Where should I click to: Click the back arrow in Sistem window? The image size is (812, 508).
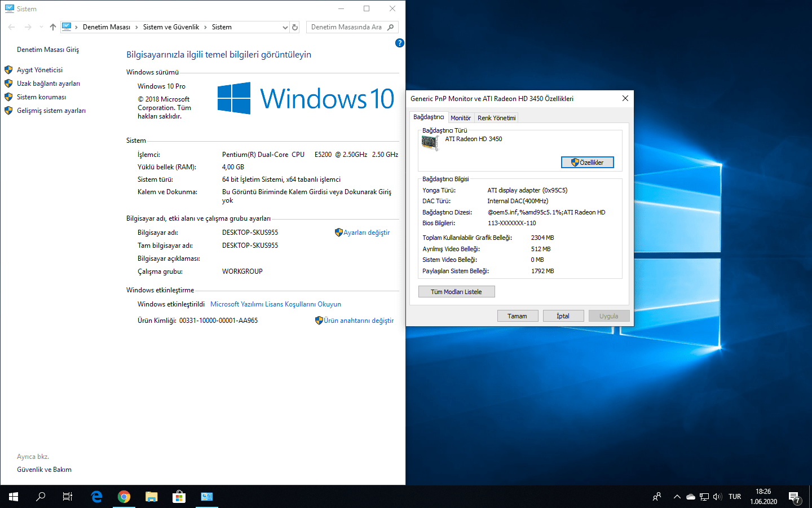tap(11, 27)
